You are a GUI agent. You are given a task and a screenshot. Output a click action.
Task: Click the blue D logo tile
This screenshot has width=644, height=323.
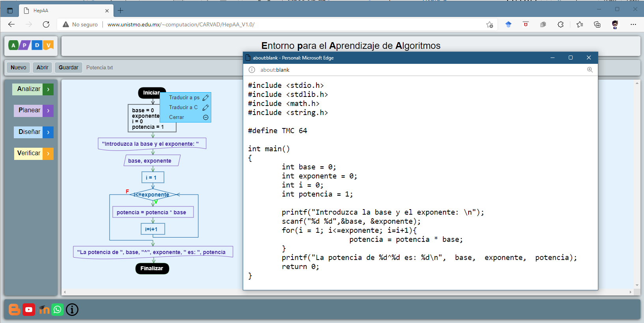click(37, 45)
